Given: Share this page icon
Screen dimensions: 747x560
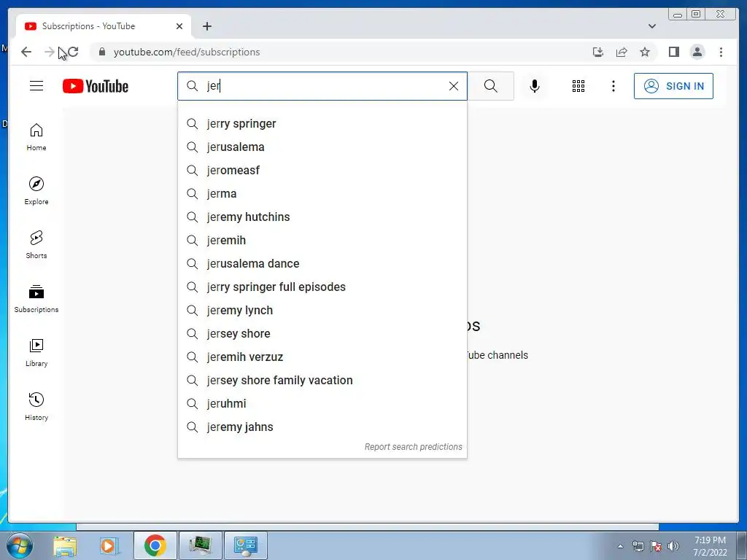Looking at the screenshot, I should [x=622, y=52].
